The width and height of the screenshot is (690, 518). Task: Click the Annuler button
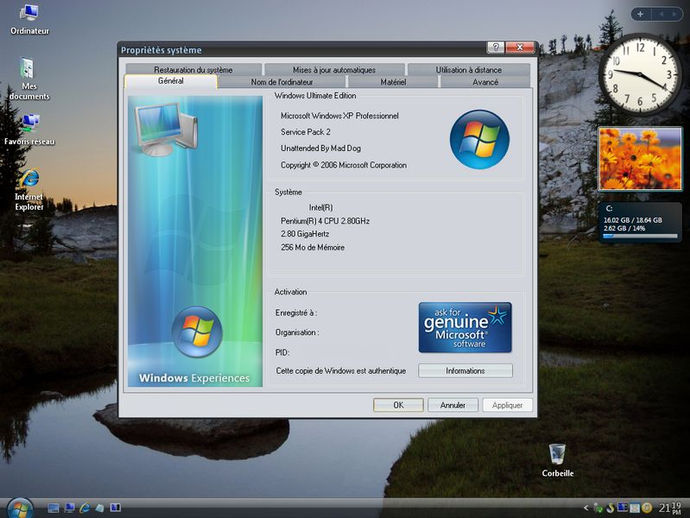pyautogui.click(x=453, y=405)
